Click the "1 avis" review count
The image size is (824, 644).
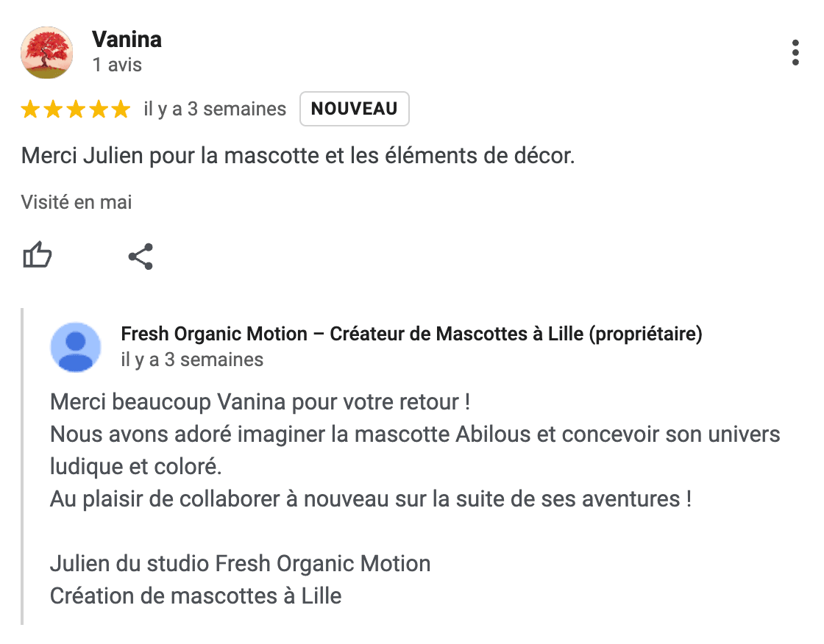click(117, 65)
